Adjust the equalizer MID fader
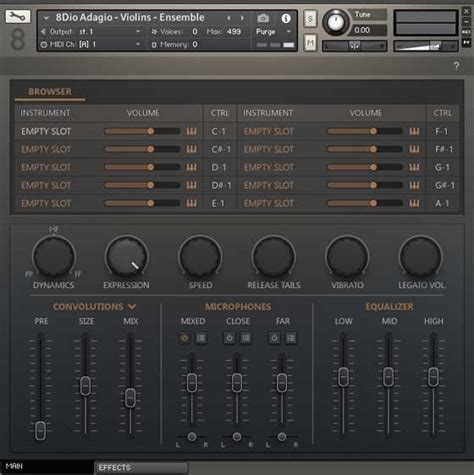This screenshot has height=475, width=474. (388, 377)
